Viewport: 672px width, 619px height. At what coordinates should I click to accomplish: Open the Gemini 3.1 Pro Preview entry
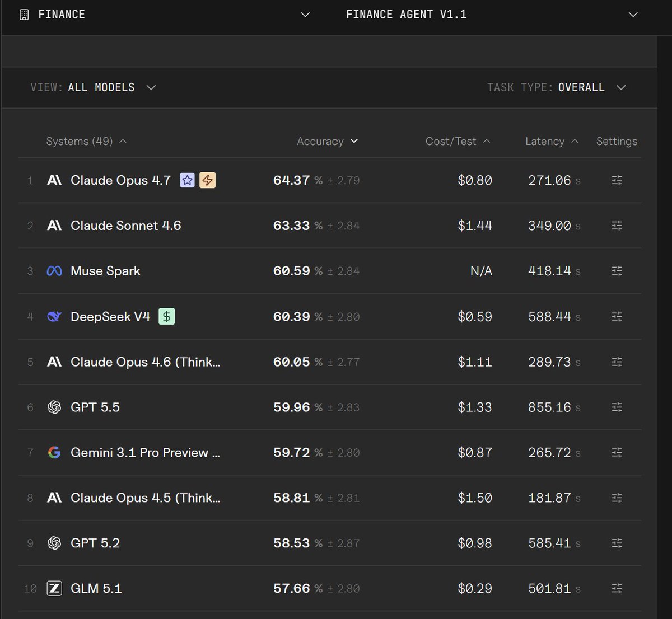pos(145,452)
